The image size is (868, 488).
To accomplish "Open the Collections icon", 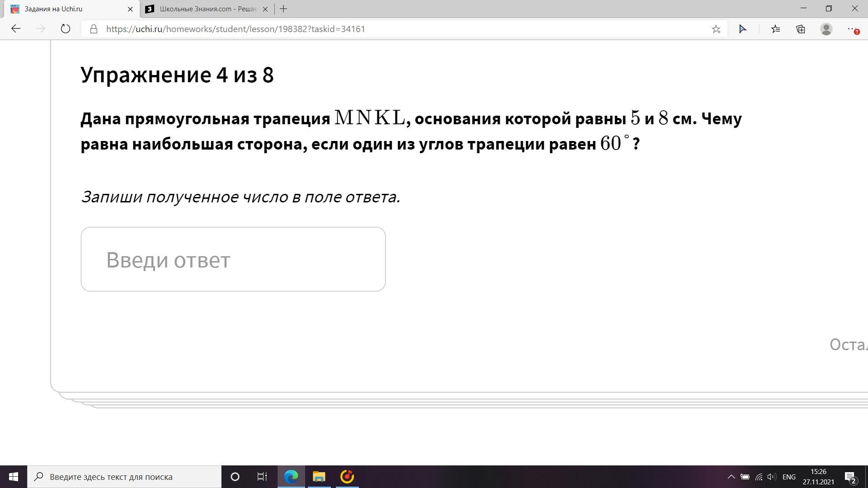I will tap(801, 29).
